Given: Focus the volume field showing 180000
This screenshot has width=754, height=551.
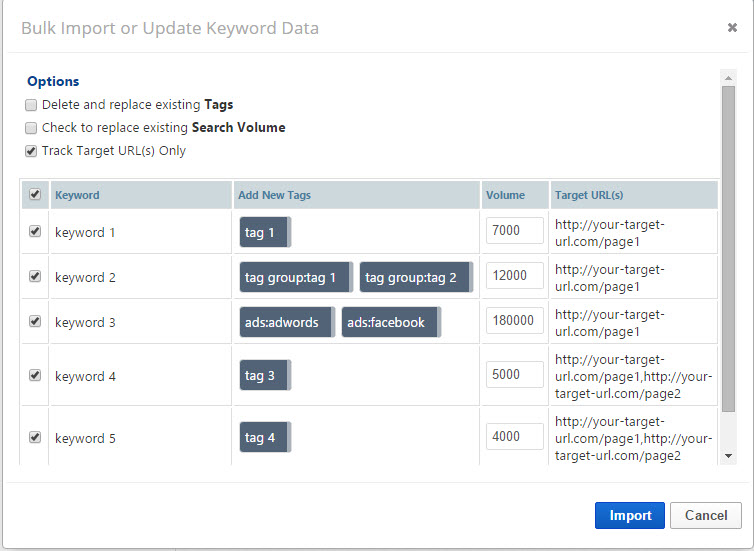Looking at the screenshot, I should click(514, 321).
